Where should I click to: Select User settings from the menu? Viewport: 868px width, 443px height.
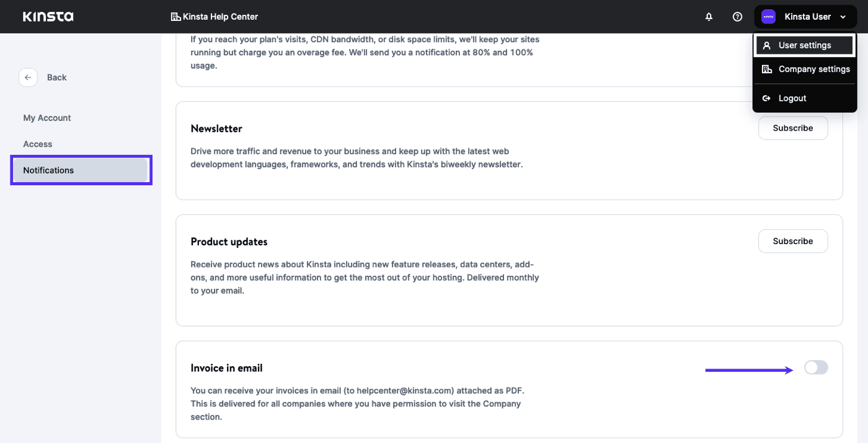805,45
